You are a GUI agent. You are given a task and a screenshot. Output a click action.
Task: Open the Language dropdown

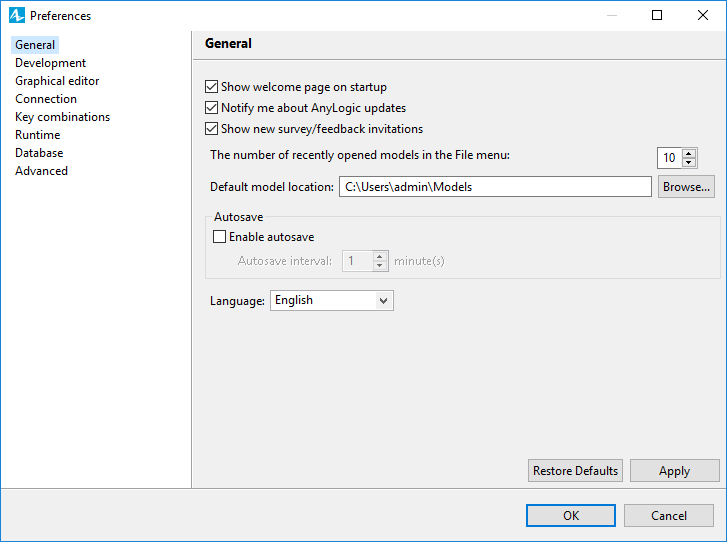[x=332, y=300]
